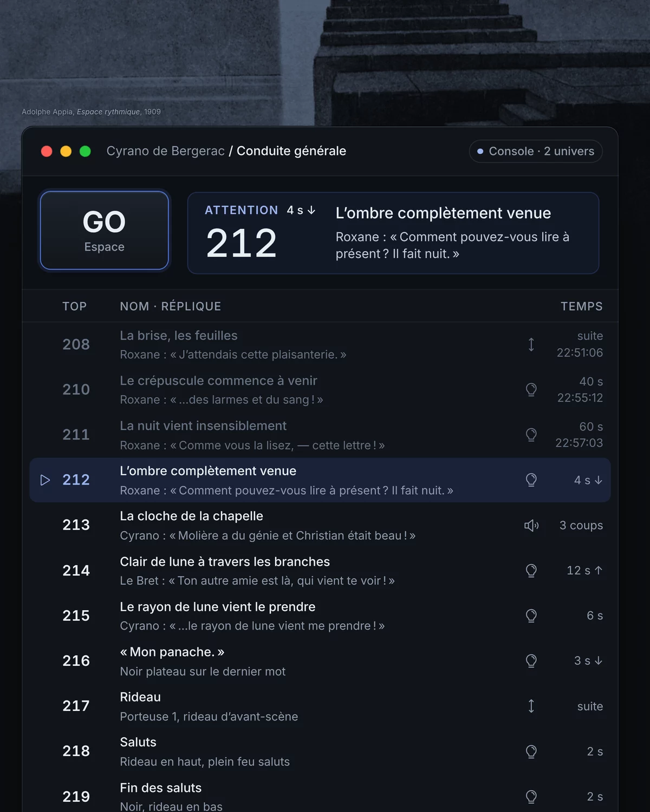Click the GO Espace button

coord(105,231)
